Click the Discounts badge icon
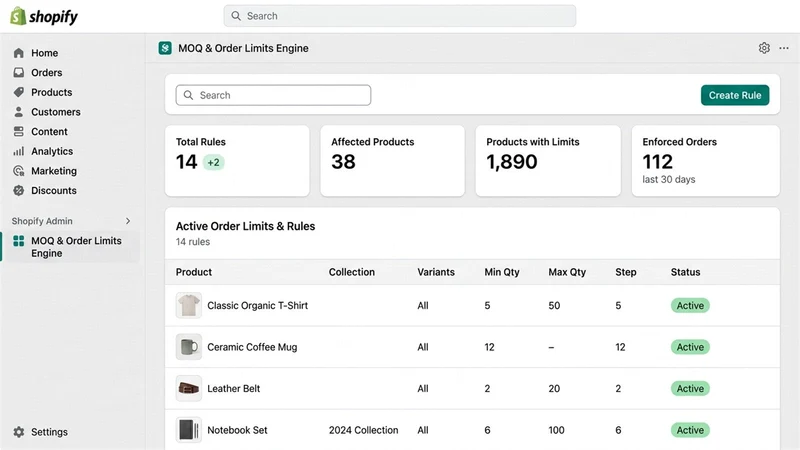 tap(19, 190)
